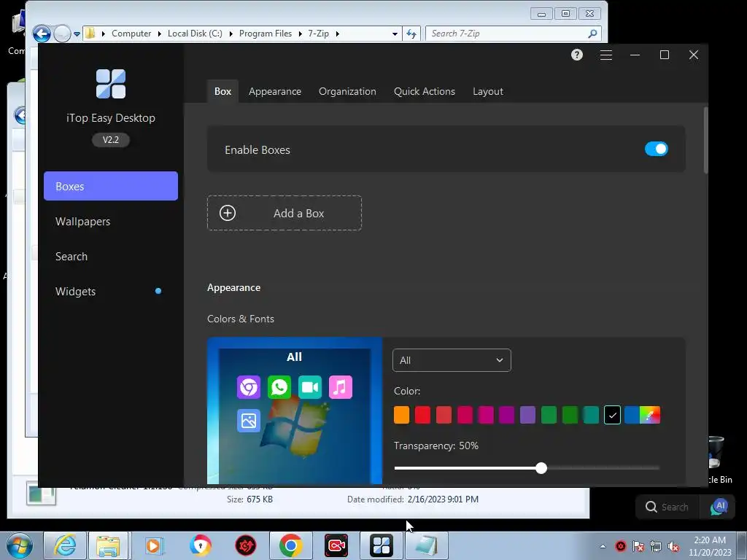Click the muted volume tray icon
The width and height of the screenshot is (747, 560).
click(673, 546)
